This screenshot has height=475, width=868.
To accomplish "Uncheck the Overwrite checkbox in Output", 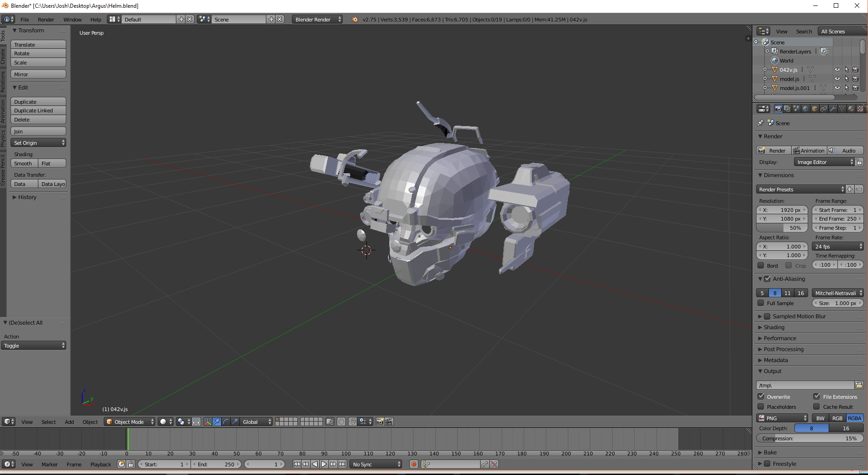I will [761, 396].
